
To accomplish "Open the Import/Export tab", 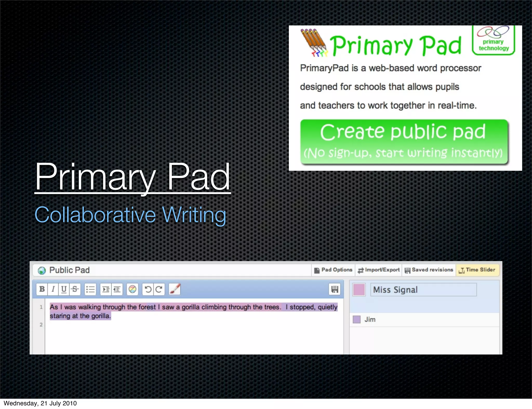I will 379,270.
